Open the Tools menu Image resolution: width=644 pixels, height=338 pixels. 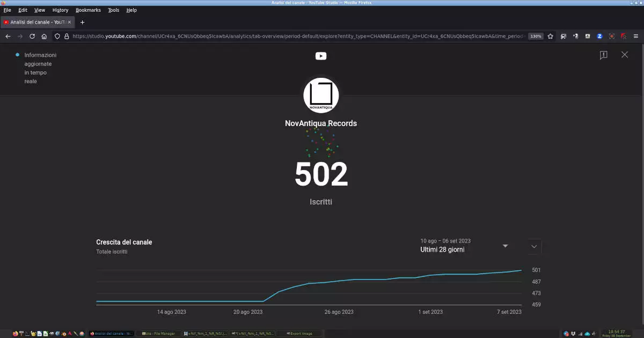point(113,10)
